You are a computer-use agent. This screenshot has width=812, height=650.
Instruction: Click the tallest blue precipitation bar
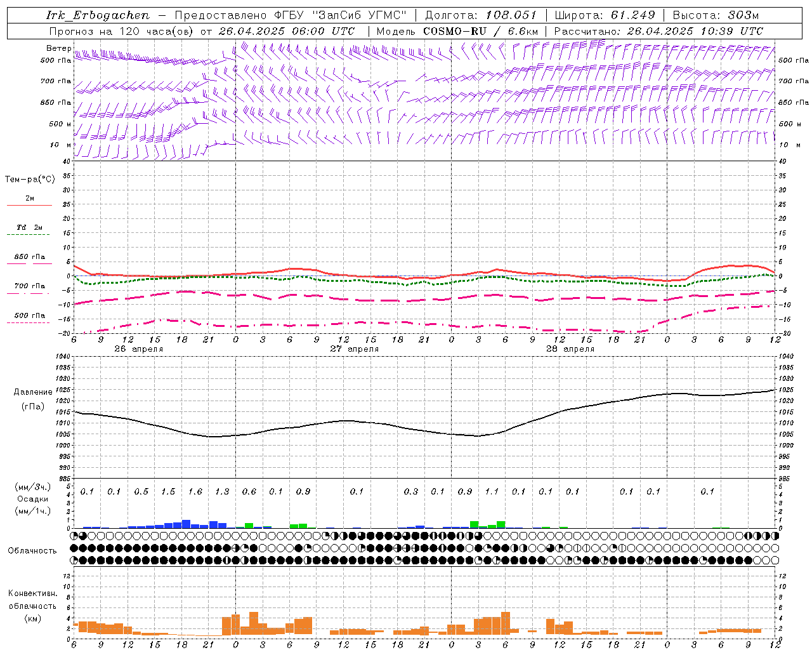point(186,524)
